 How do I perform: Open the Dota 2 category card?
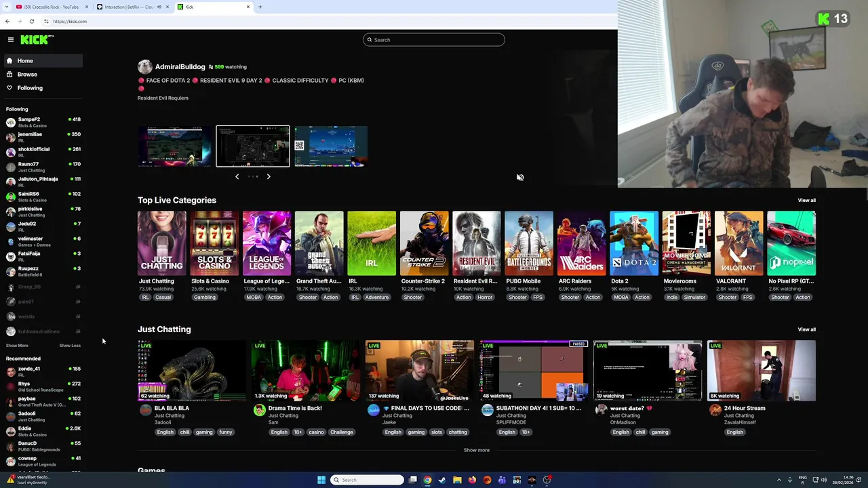pyautogui.click(x=633, y=243)
